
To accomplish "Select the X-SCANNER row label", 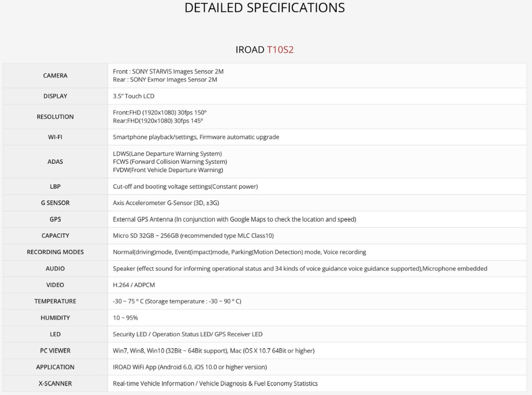I will (x=55, y=384).
